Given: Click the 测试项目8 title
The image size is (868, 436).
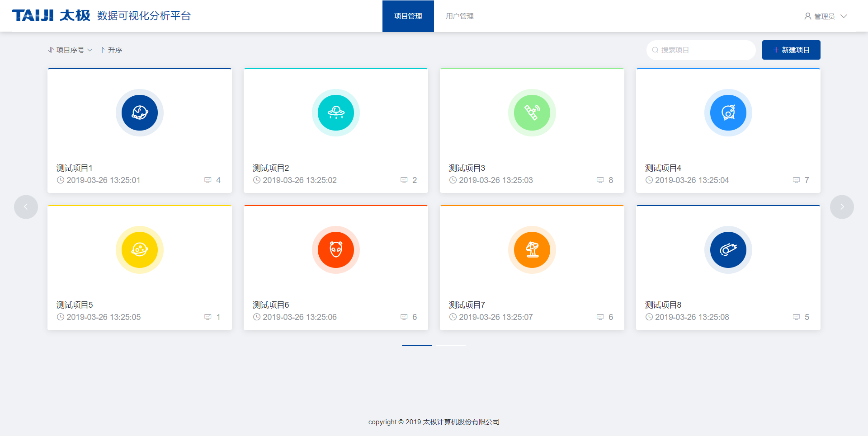Looking at the screenshot, I should click(x=663, y=305).
